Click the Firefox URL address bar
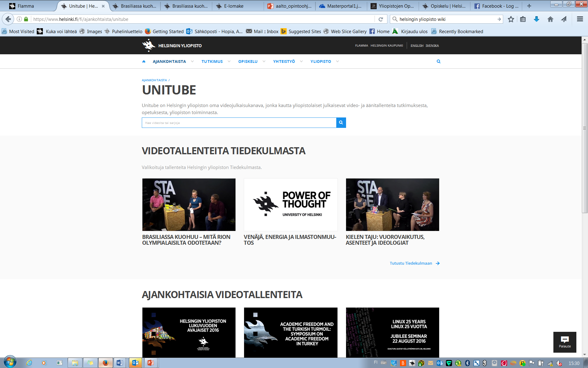The image size is (588, 368). pos(202,19)
